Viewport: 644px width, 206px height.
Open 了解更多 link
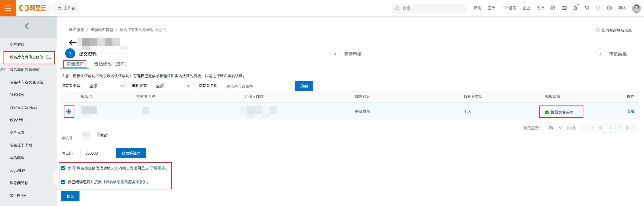pyautogui.click(x=158, y=168)
